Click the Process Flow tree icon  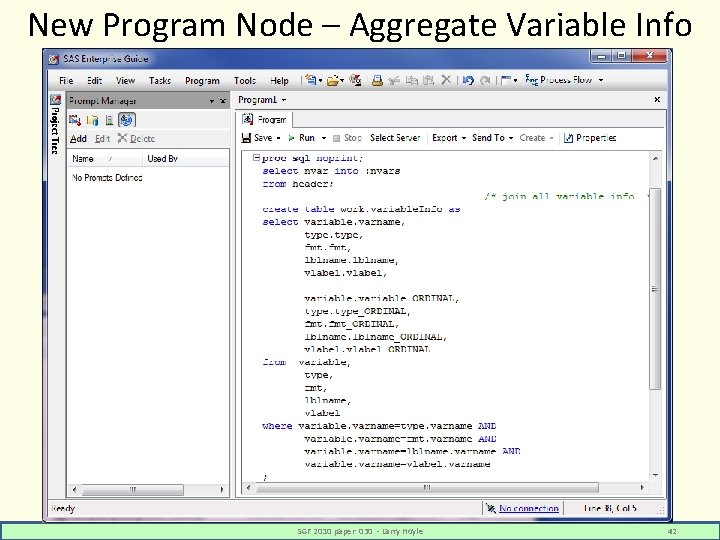tap(531, 80)
